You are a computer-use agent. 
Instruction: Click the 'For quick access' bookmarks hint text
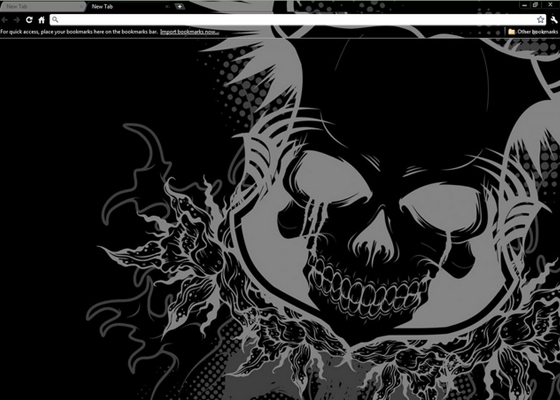click(79, 32)
